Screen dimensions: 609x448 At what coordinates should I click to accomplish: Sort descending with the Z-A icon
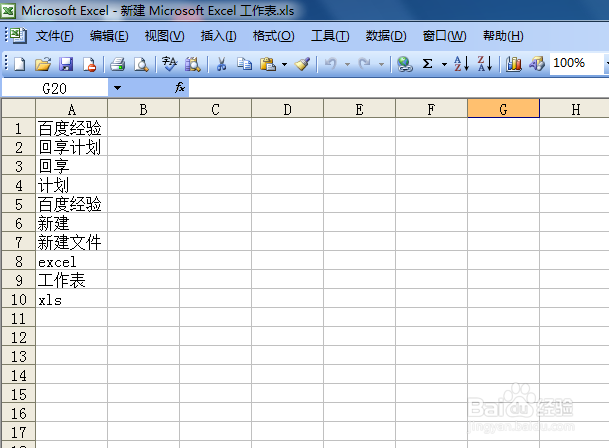[x=485, y=64]
